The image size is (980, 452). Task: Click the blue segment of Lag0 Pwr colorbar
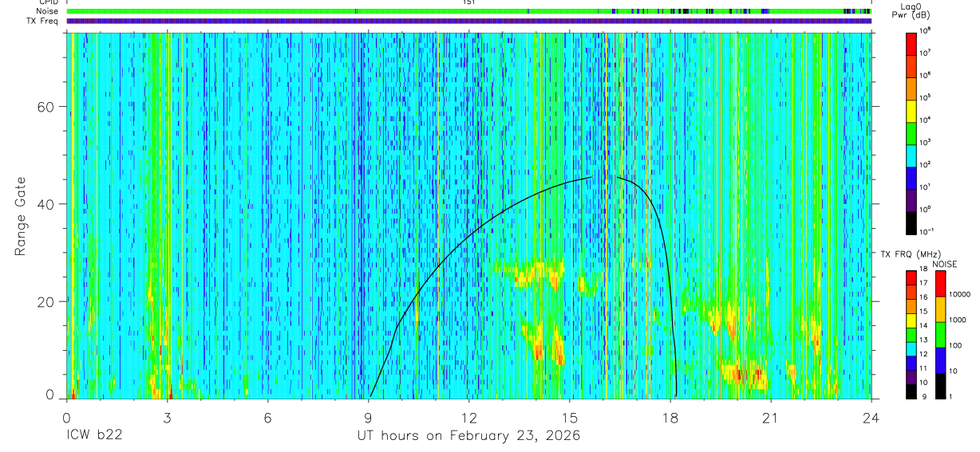(x=911, y=177)
